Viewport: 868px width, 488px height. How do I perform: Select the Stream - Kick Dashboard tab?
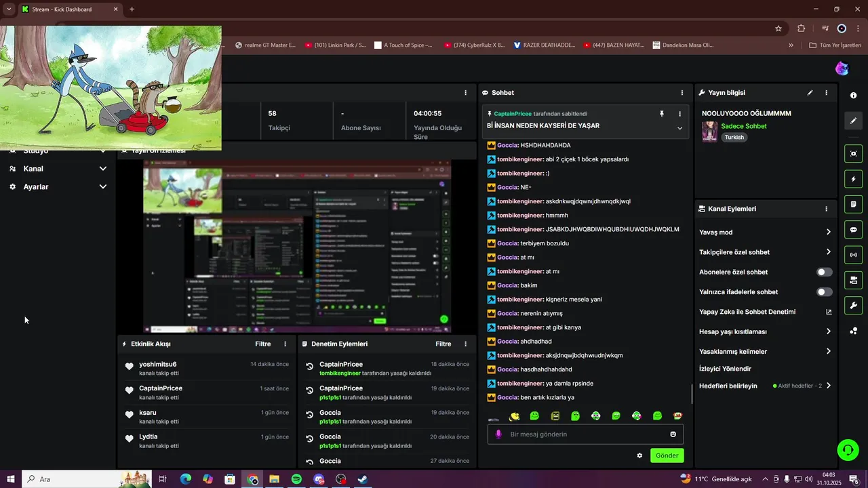[x=70, y=9]
